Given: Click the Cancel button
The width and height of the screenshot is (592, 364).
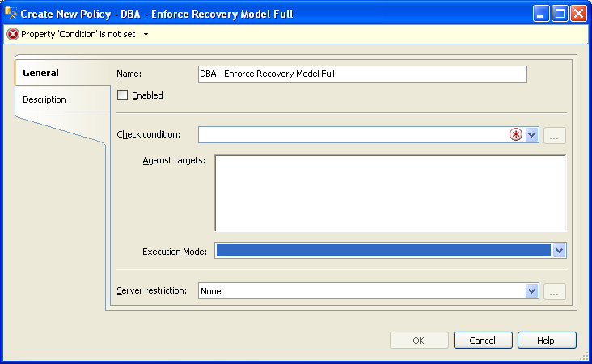Looking at the screenshot, I should click(483, 341).
